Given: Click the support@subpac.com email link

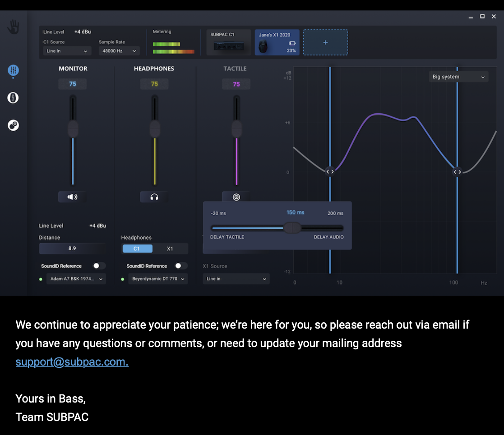Looking at the screenshot, I should tap(72, 362).
